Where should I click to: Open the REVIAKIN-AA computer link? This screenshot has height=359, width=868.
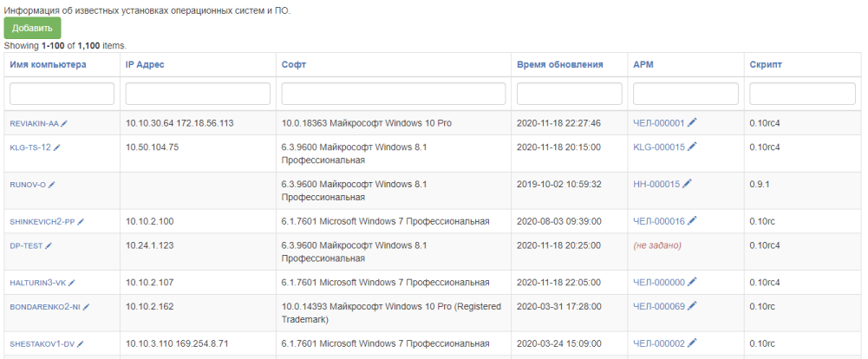point(35,124)
